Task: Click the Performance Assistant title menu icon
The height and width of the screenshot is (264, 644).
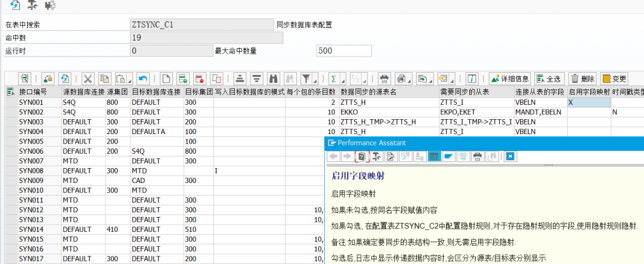Action: [x=332, y=142]
